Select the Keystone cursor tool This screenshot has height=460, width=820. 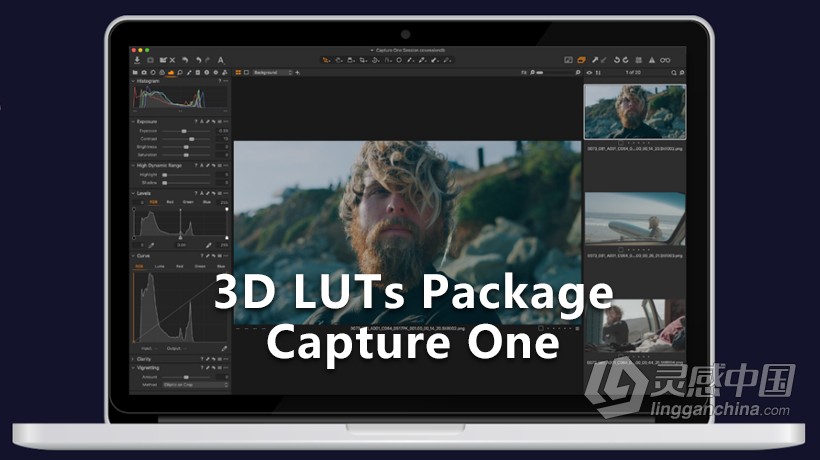tap(388, 60)
